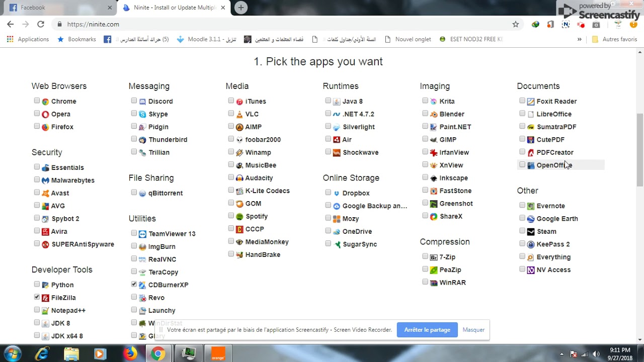This screenshot has height=362, width=644.
Task: Open the Nouvel onglet bookmark
Action: click(x=408, y=39)
